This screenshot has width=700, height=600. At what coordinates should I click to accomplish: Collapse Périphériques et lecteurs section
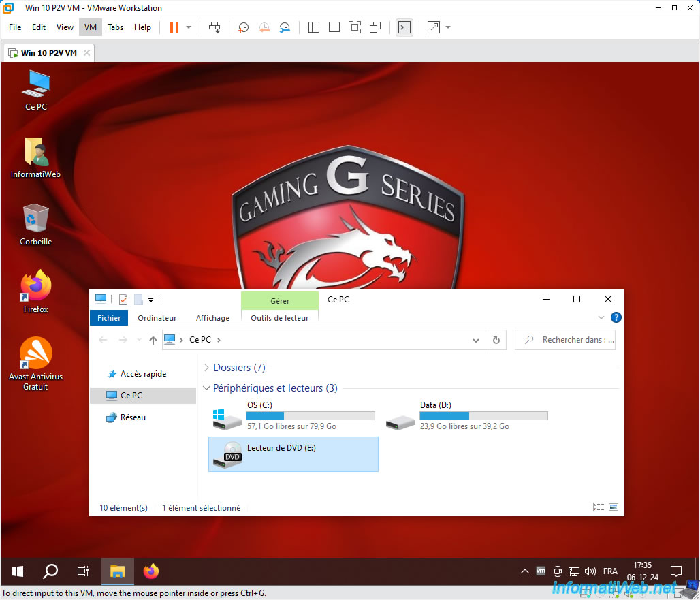(x=206, y=388)
